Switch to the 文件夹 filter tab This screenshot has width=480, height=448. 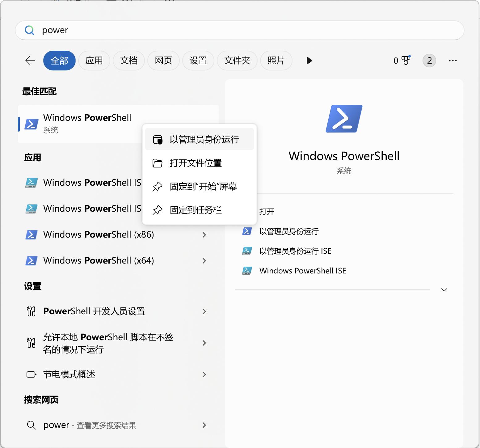pos(237,61)
